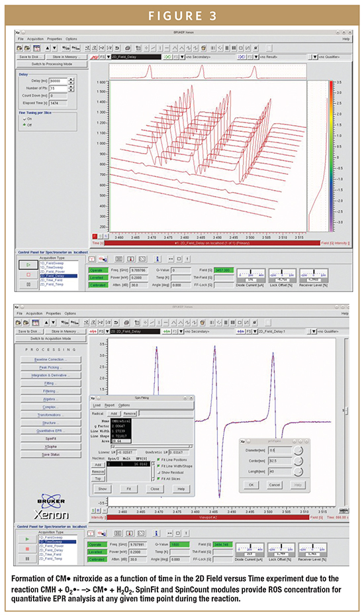364x616 pixels.
Task: Select '1D_TimeSweep' in lower Acquisition Type list
Action: pos(58,541)
